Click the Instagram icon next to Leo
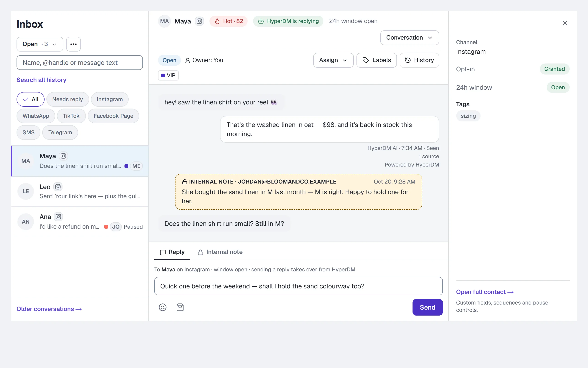This screenshot has height=368, width=588. click(58, 187)
